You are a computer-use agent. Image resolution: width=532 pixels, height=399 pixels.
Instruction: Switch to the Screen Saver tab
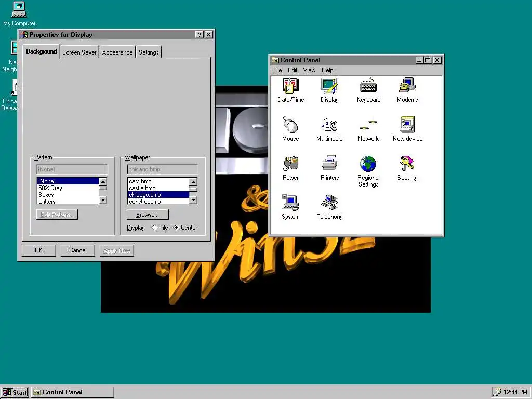79,52
